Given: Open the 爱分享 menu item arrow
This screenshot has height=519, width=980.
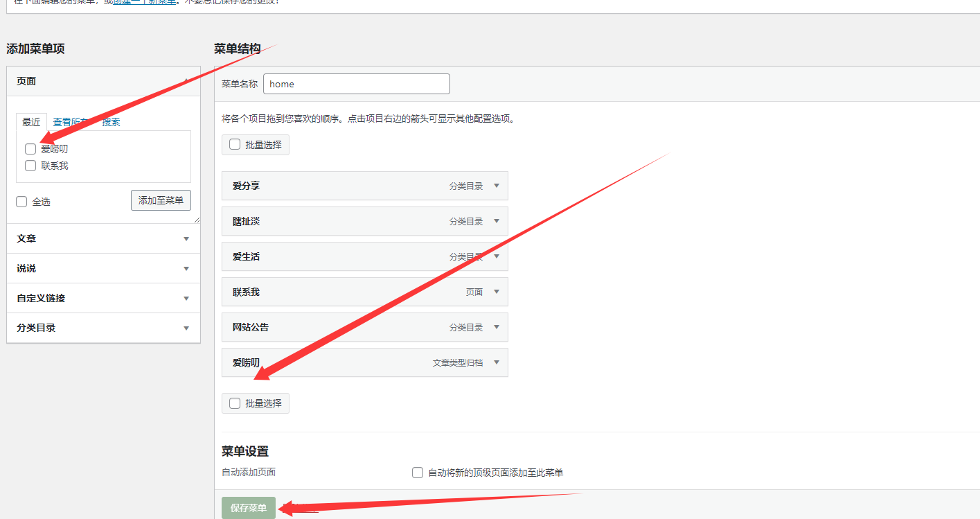Looking at the screenshot, I should coord(497,186).
